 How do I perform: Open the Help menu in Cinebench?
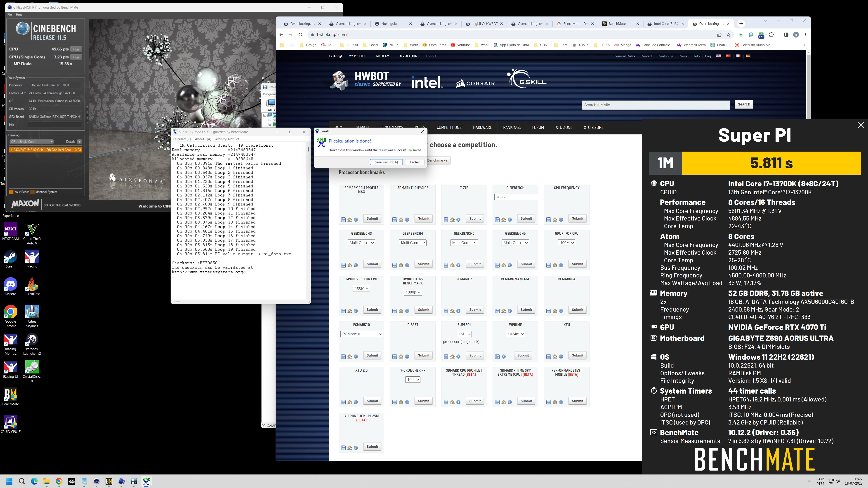pos(19,15)
